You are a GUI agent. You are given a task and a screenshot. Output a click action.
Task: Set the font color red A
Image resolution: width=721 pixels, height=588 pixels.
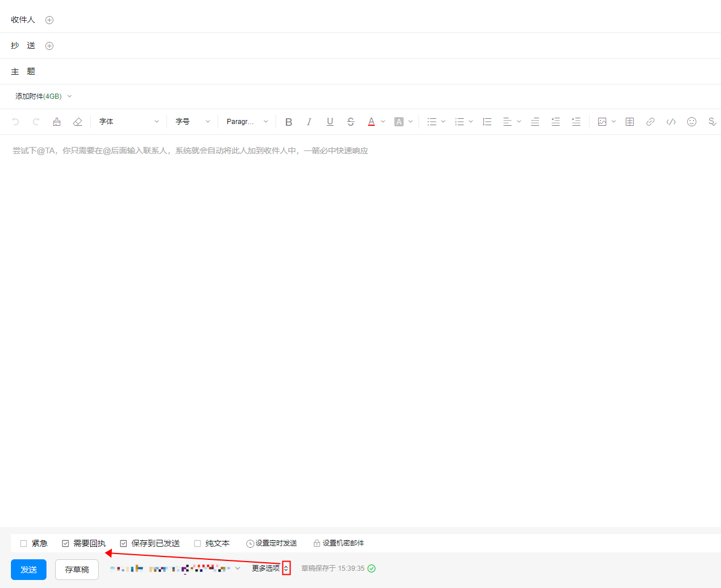click(x=371, y=122)
